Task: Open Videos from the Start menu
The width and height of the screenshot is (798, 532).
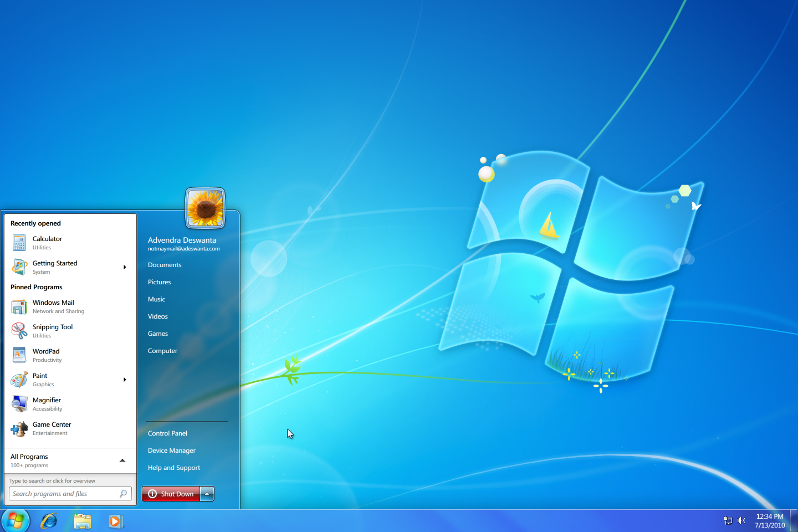Action: tap(158, 316)
